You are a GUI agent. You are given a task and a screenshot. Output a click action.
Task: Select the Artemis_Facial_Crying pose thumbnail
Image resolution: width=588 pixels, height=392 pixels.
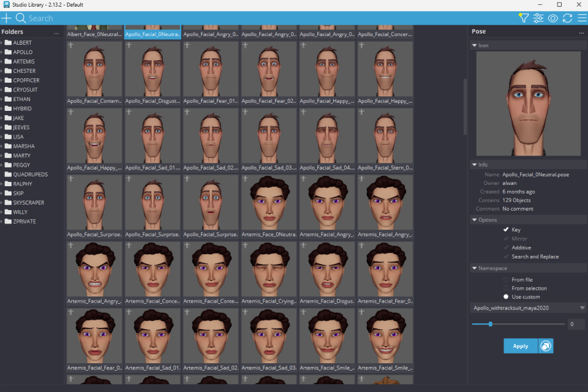[x=269, y=269]
